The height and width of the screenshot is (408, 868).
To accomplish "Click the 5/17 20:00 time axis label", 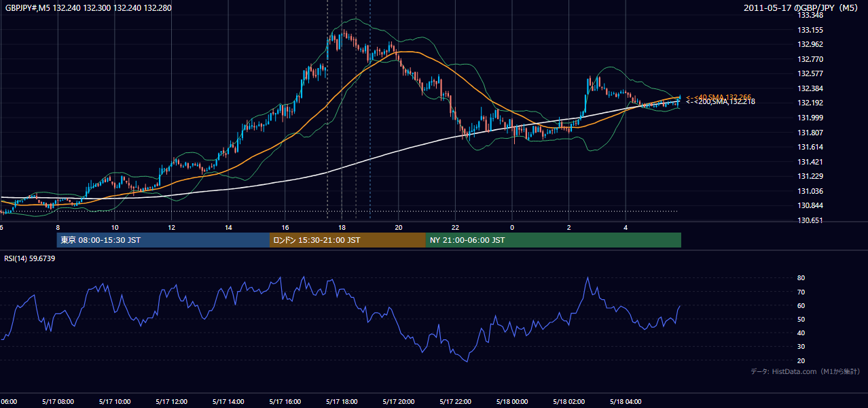I will (x=399, y=402).
